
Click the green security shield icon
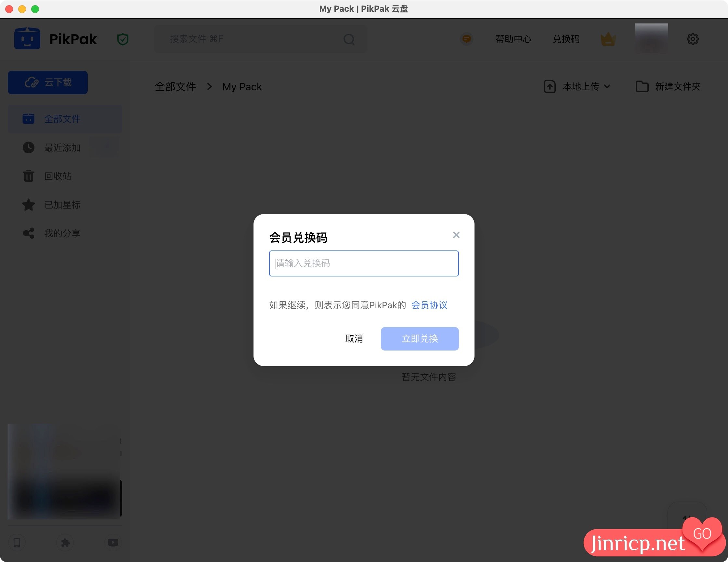pyautogui.click(x=123, y=39)
